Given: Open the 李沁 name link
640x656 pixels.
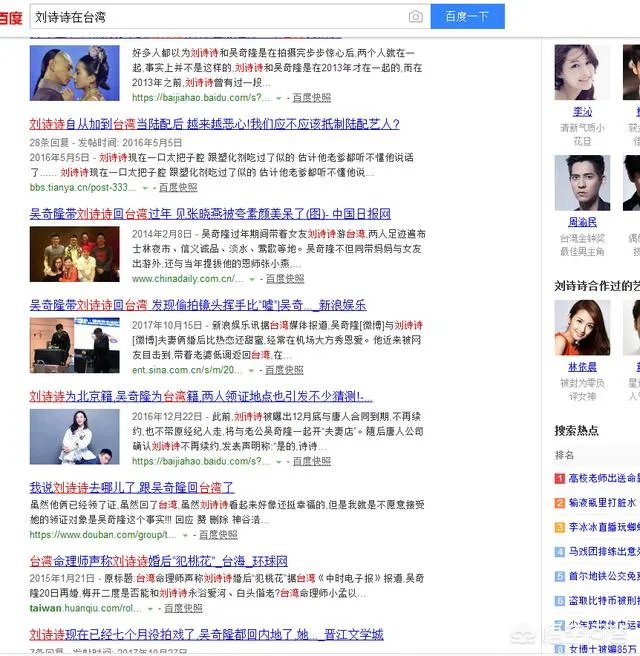Looking at the screenshot, I should [x=582, y=112].
